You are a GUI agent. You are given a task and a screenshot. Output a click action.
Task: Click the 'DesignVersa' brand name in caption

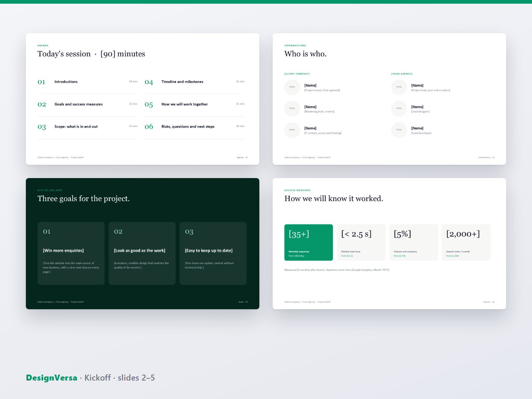point(51,378)
